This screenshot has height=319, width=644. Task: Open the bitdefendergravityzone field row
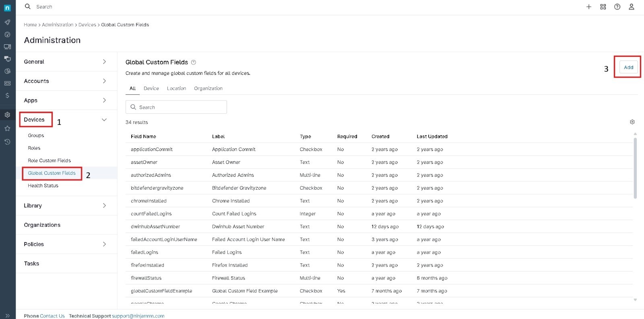click(x=379, y=188)
